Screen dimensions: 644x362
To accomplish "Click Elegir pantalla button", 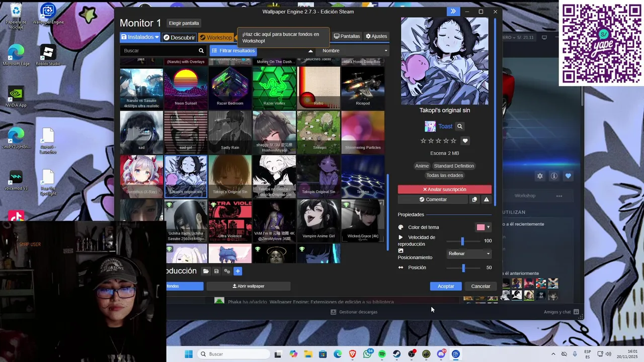I will coord(184,23).
